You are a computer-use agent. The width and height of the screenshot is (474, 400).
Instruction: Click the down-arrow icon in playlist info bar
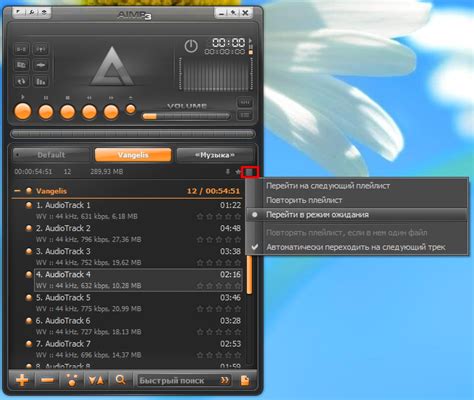coord(228,172)
